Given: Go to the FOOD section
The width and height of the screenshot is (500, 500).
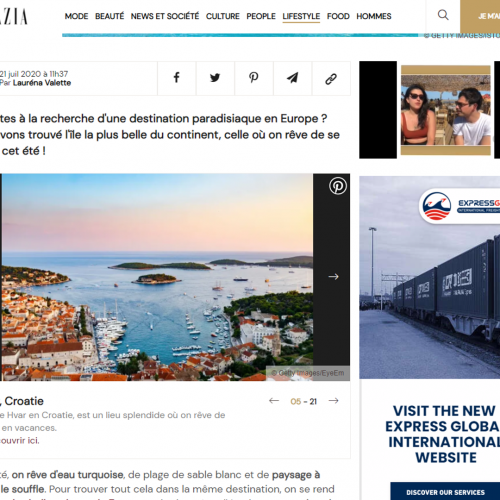Looking at the screenshot, I should pos(338,16).
